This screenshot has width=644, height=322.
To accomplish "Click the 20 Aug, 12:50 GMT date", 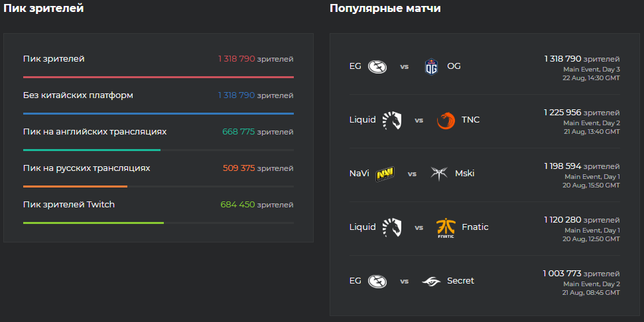I will click(x=592, y=239).
